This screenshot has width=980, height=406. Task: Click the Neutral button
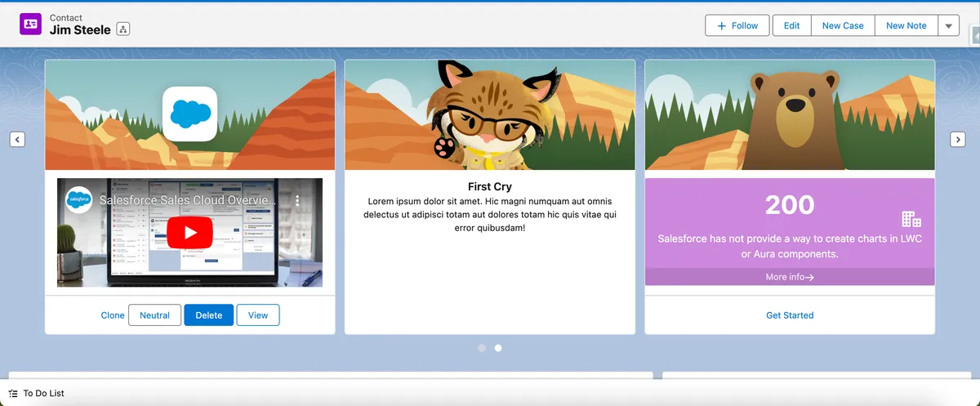[x=154, y=315]
